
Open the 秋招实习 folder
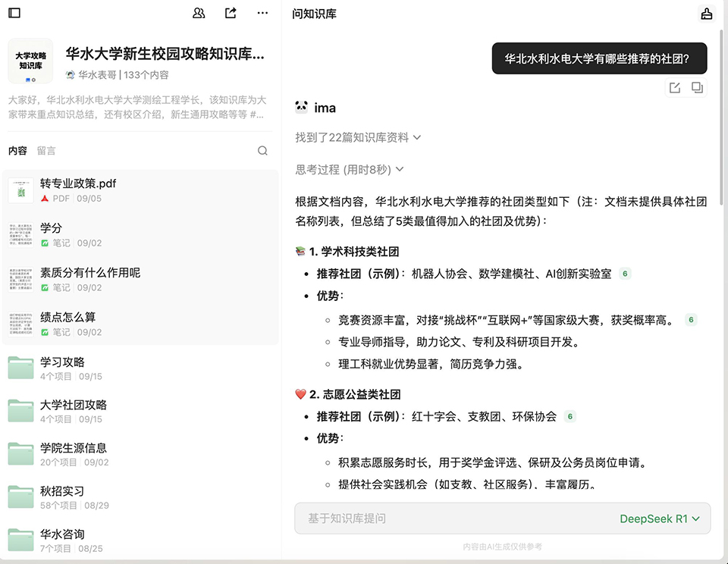(x=62, y=491)
